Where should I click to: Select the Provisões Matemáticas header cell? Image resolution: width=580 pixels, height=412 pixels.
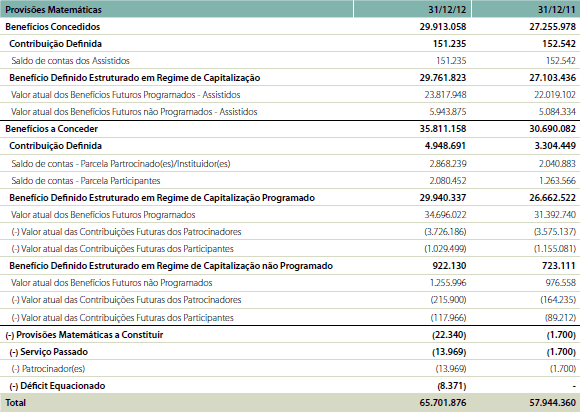(x=176, y=9)
